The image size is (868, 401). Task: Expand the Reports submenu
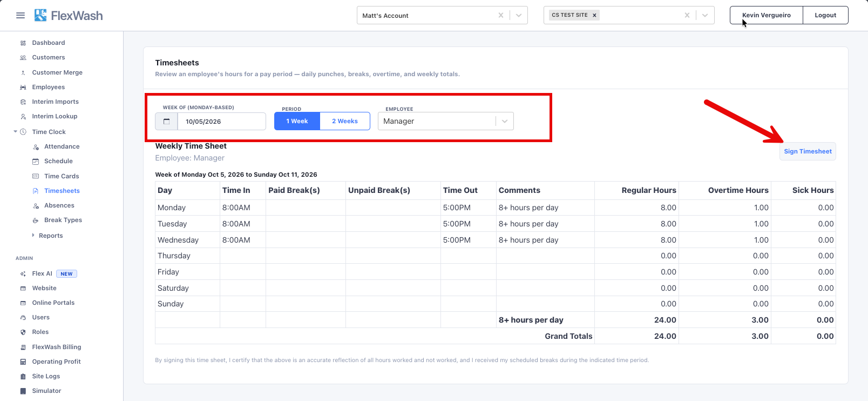(33, 235)
